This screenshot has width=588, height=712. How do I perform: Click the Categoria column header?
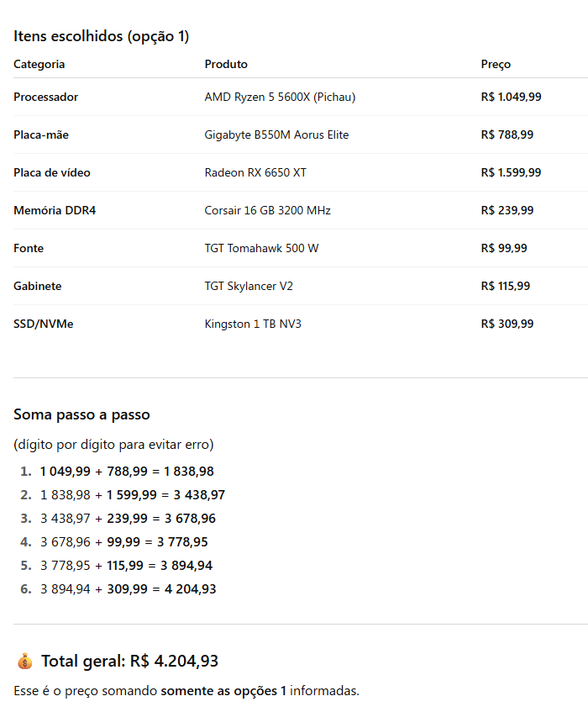(39, 64)
